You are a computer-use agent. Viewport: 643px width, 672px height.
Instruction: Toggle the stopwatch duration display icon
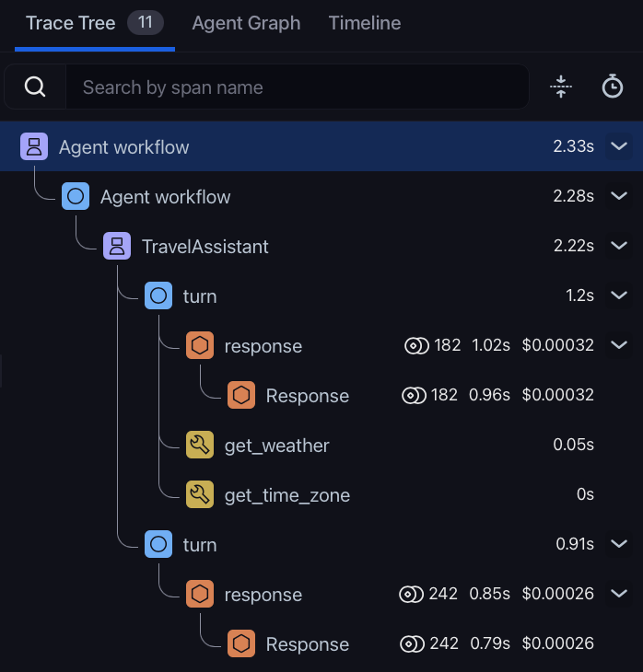612,87
